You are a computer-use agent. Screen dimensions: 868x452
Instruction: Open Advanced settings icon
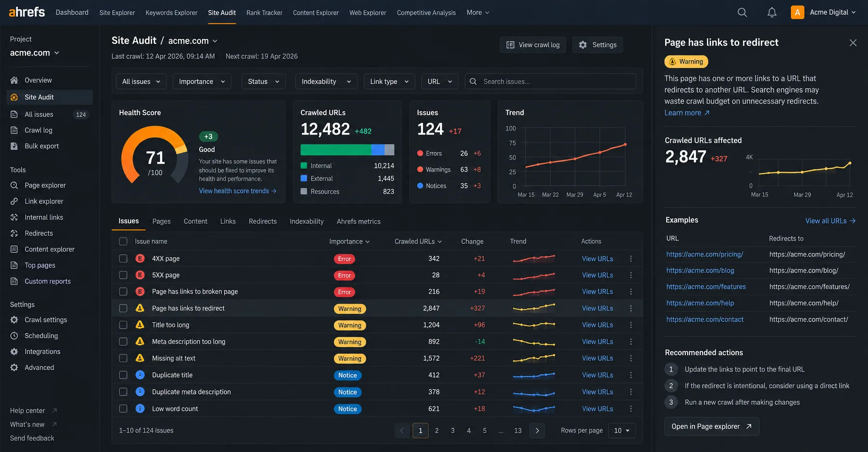tap(14, 367)
